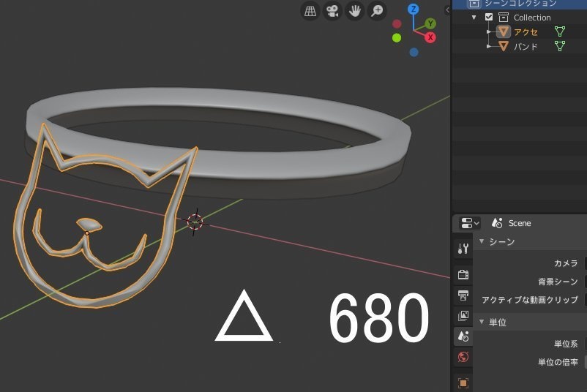This screenshot has height=392, width=587.
Task: Open the Render properties tab
Action: click(x=463, y=274)
